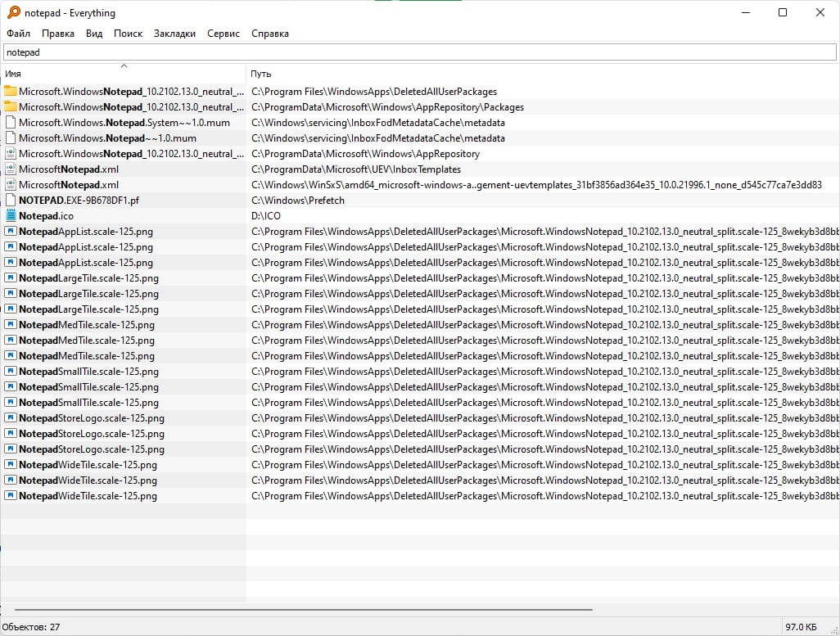
Task: Click the Notepad.ico notebook icon
Action: [x=10, y=215]
